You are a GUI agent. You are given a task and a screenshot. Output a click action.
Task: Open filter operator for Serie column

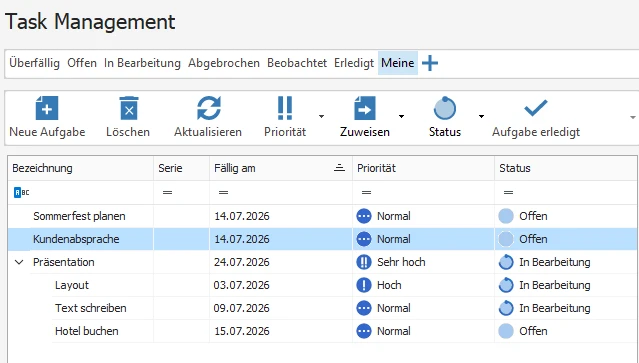point(167,192)
